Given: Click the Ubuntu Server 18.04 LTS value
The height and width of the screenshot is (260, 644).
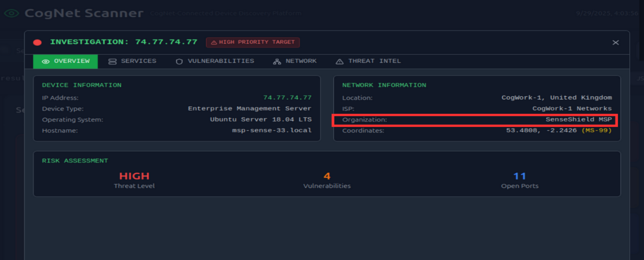Looking at the screenshot, I should click(x=261, y=119).
